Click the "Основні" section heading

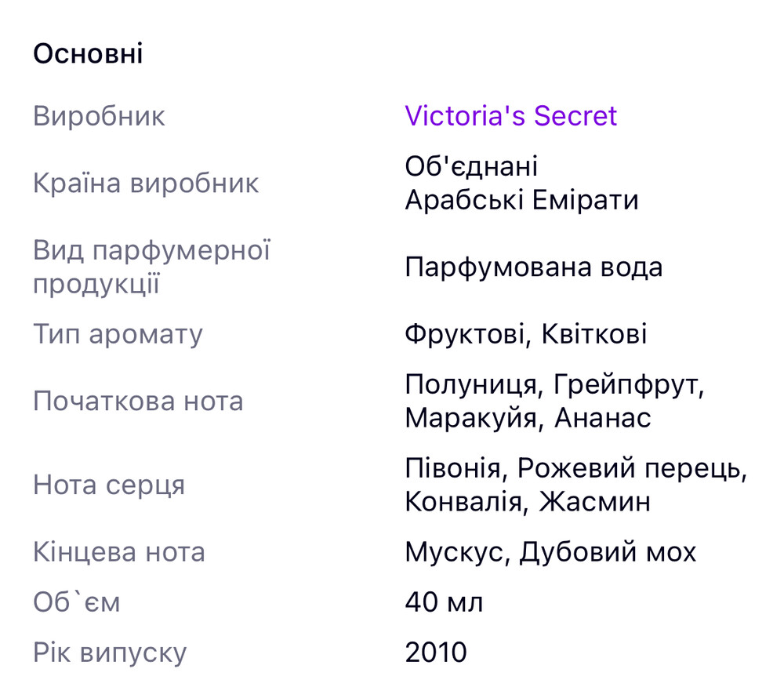(88, 55)
